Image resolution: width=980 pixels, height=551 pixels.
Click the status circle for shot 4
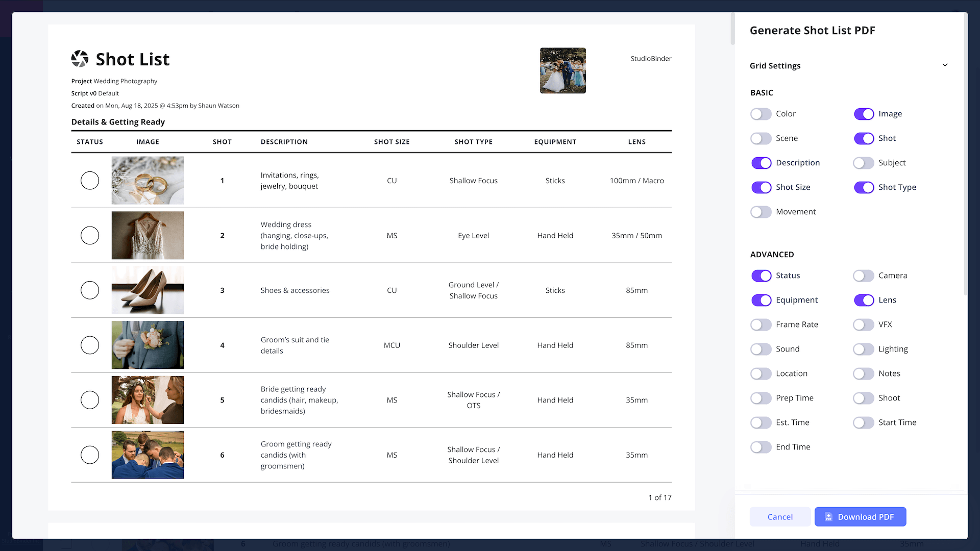tap(90, 345)
